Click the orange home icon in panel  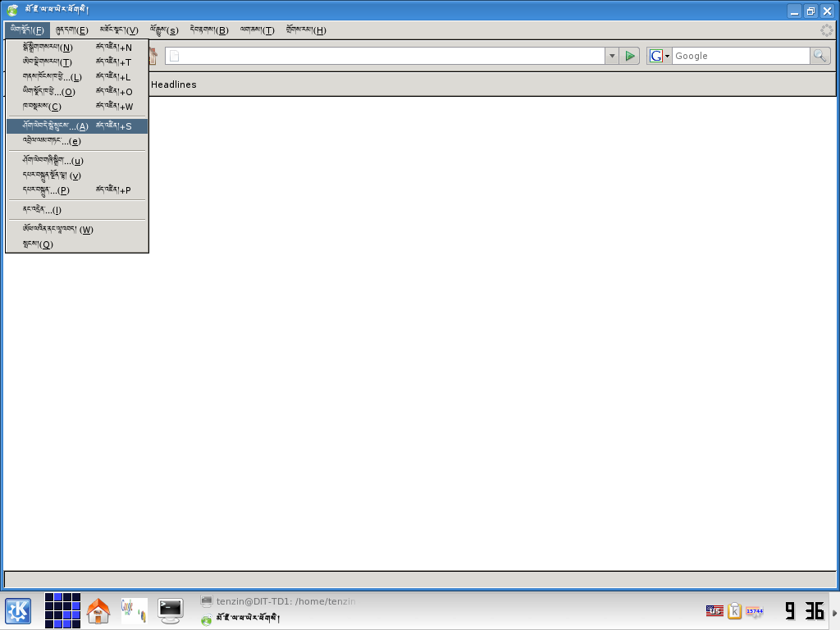click(x=98, y=610)
